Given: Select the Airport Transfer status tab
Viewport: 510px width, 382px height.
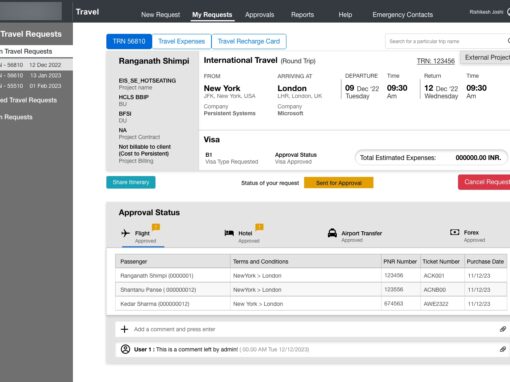Looking at the screenshot, I should [355, 235].
